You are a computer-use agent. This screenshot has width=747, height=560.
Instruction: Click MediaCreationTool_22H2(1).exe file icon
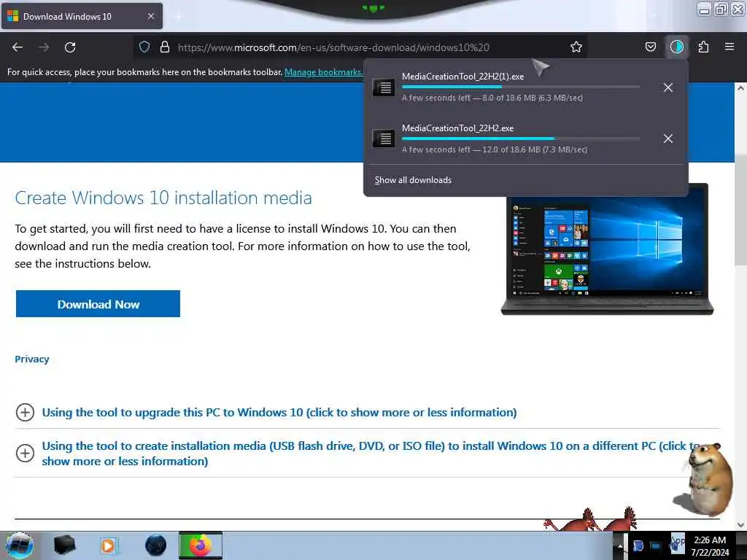[384, 87]
